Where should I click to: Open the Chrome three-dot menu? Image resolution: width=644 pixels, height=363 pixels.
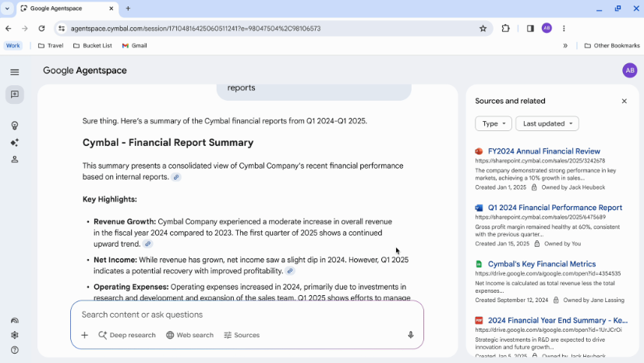(564, 28)
